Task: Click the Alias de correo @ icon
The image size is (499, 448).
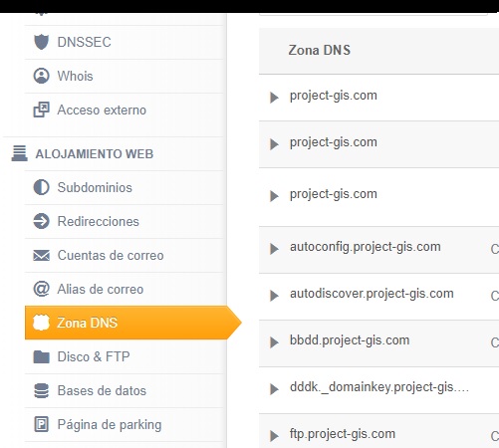Action: click(41, 289)
